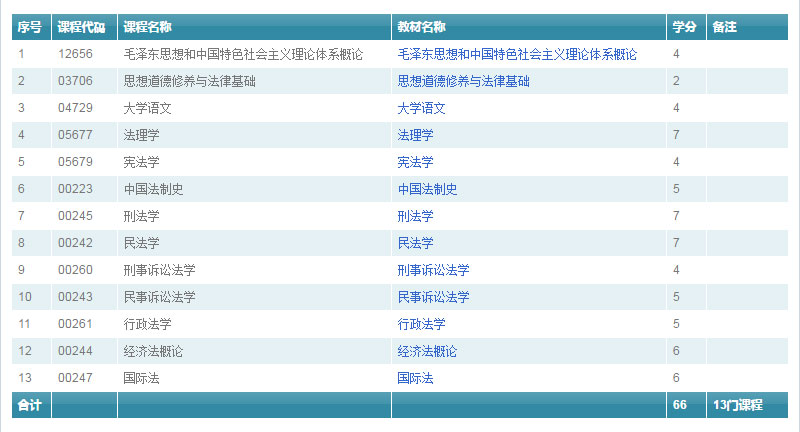Click gray course name 国际法
Screen dimensions: 800x432
click(x=141, y=378)
